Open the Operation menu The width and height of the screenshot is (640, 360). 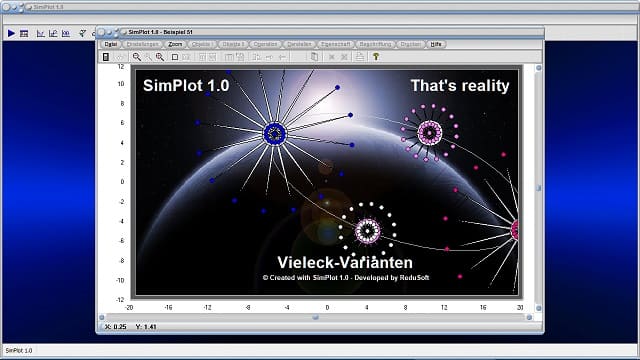click(265, 44)
